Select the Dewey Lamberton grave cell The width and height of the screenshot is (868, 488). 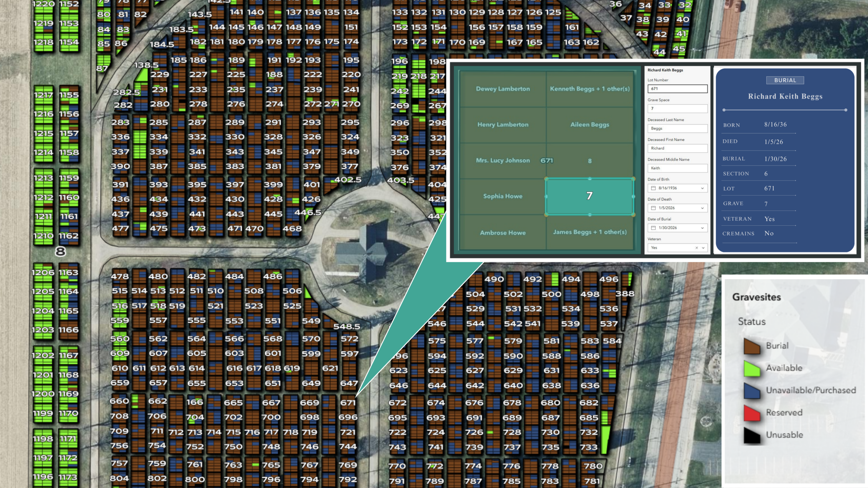[x=502, y=89]
